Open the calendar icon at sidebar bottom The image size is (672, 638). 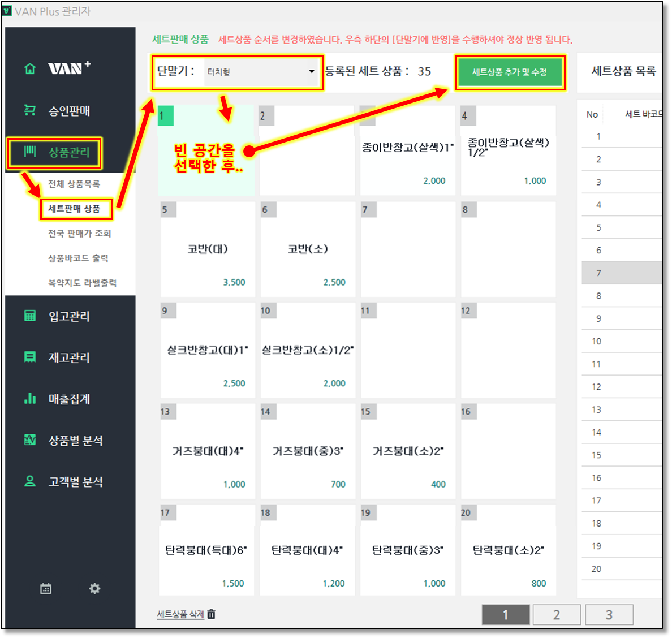tap(46, 589)
